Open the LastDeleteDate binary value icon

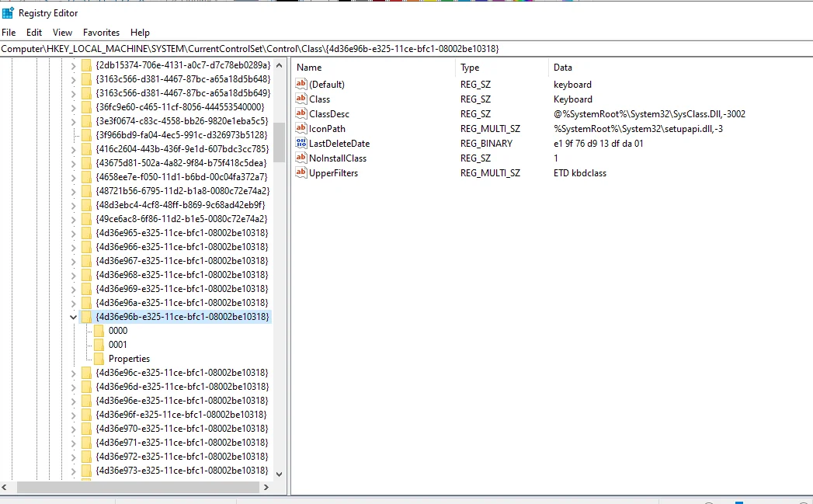(x=302, y=143)
